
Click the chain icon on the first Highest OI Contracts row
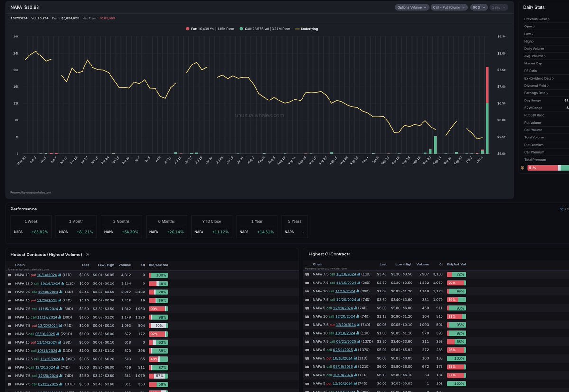pos(307,274)
